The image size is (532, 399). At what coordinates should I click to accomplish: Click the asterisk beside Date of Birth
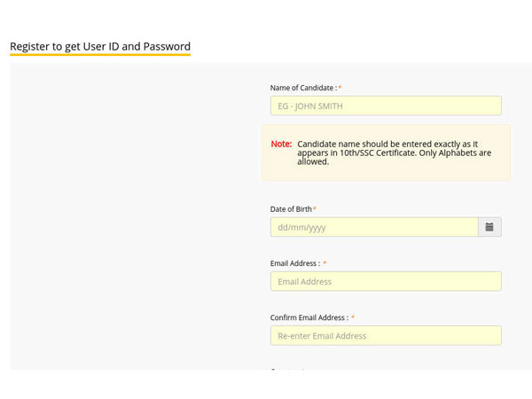click(x=315, y=208)
